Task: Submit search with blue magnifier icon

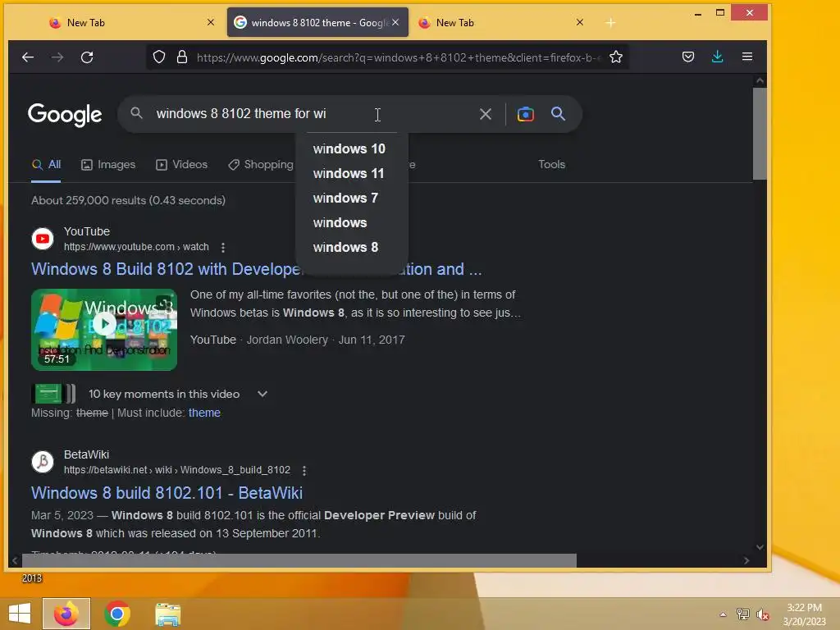Action: 558,113
